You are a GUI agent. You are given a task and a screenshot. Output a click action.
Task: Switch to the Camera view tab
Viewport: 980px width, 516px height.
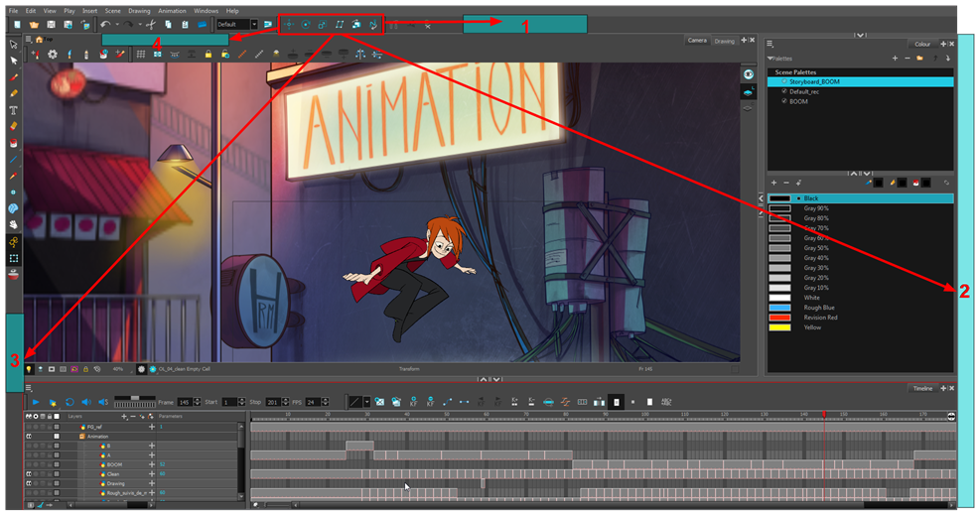697,41
